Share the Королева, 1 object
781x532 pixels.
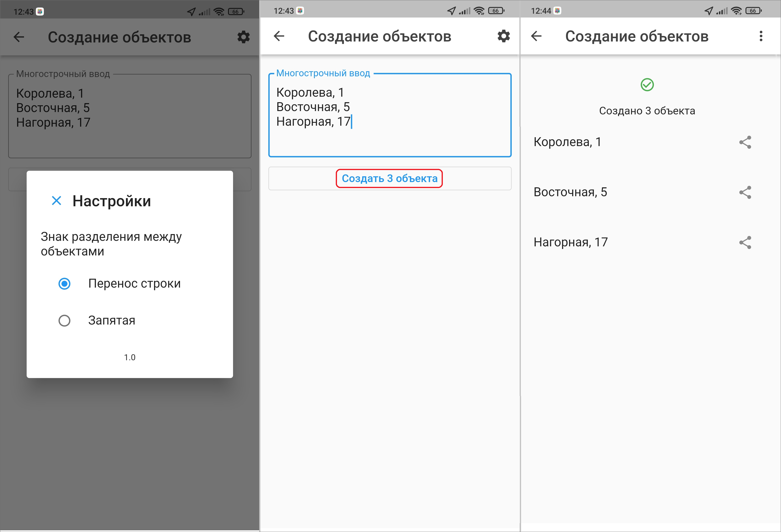pos(745,142)
